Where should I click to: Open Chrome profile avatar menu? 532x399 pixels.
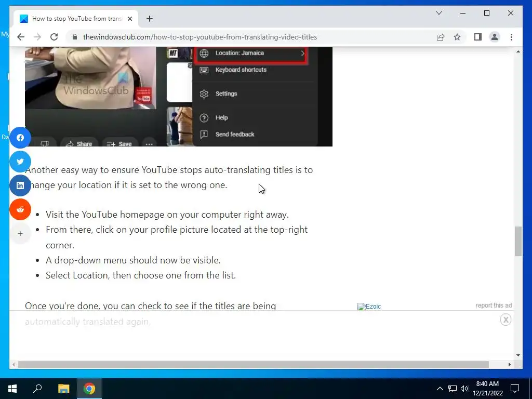point(495,37)
